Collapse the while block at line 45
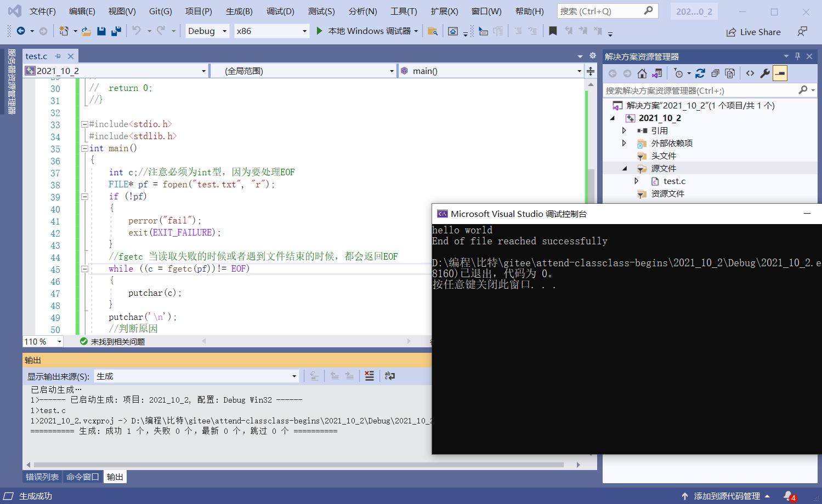This screenshot has width=822, height=504. [x=84, y=269]
